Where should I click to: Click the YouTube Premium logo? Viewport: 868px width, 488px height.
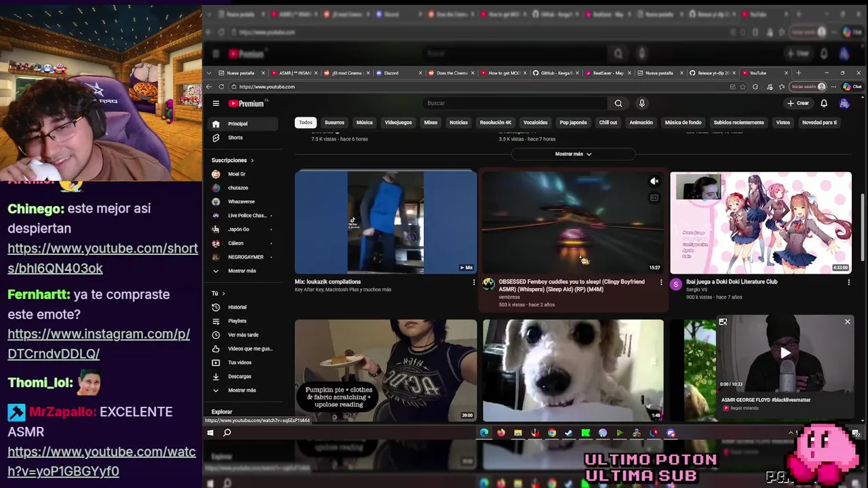point(245,103)
